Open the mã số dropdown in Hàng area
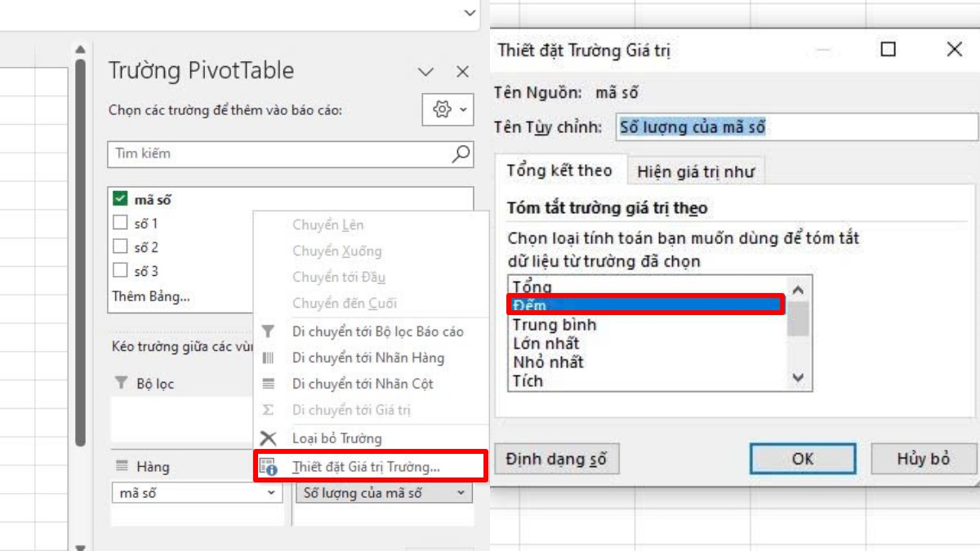This screenshot has height=551, width=980. tap(273, 493)
